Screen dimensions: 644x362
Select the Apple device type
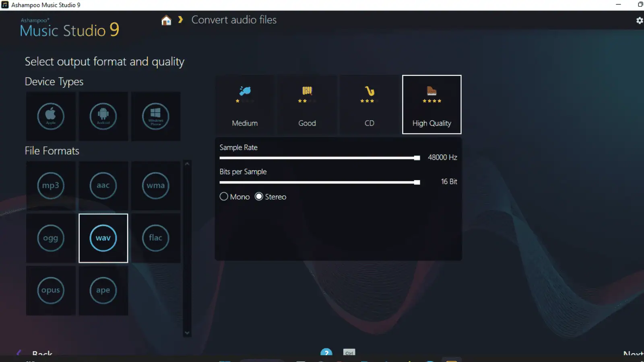click(51, 116)
